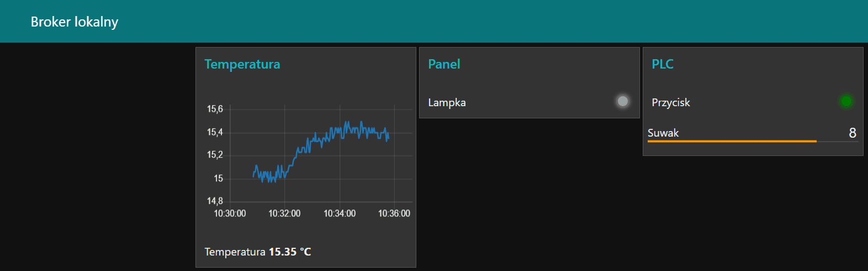Select the Broker lokalny header title

(75, 22)
